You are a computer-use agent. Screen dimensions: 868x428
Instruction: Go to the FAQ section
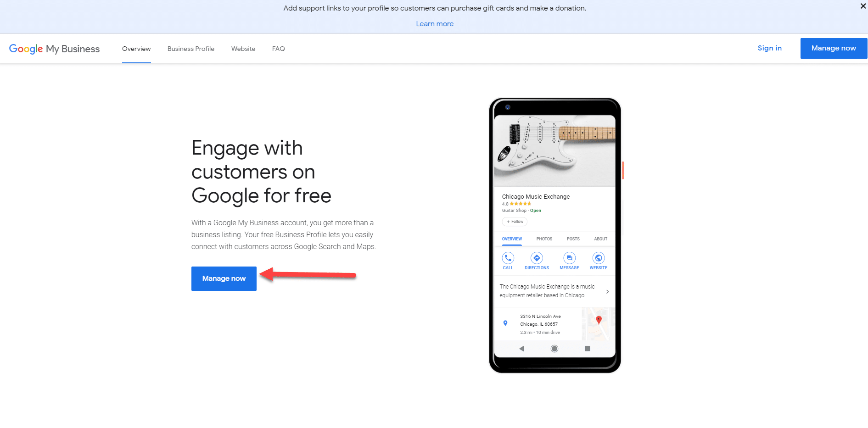coord(278,48)
